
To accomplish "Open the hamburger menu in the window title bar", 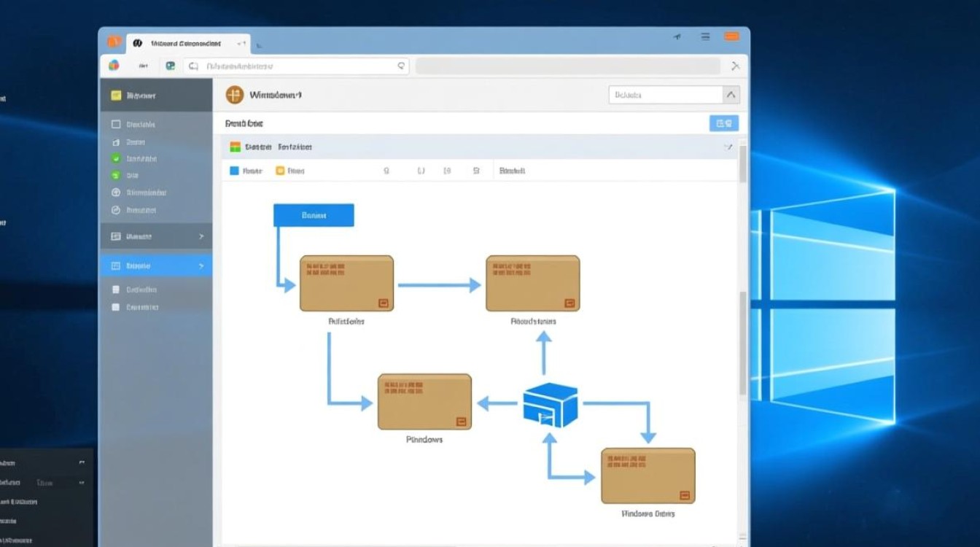I will coord(705,36).
